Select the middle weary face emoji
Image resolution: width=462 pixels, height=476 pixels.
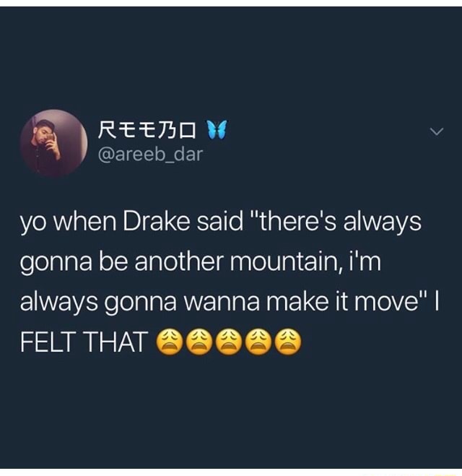coord(229,342)
